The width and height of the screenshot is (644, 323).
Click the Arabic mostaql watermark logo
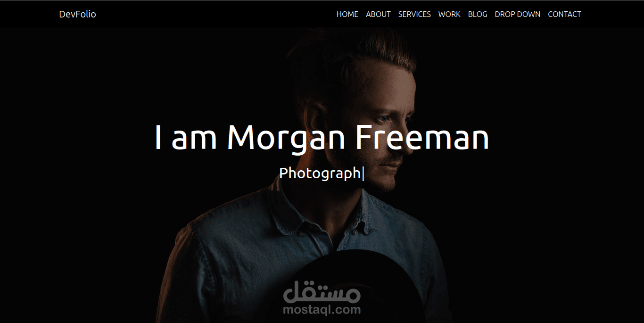(322, 291)
